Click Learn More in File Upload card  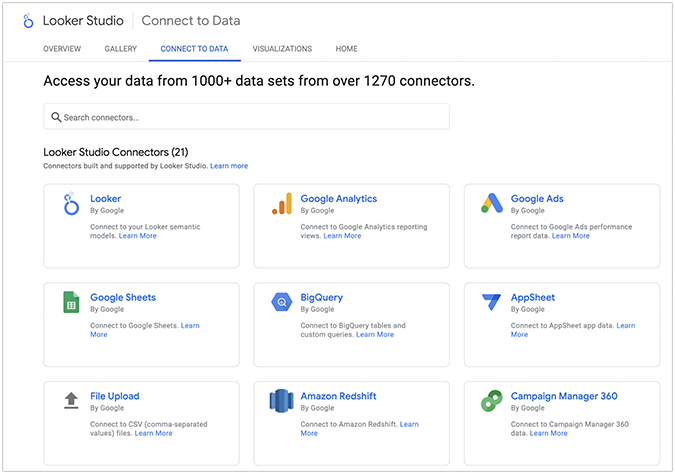pyautogui.click(x=153, y=433)
